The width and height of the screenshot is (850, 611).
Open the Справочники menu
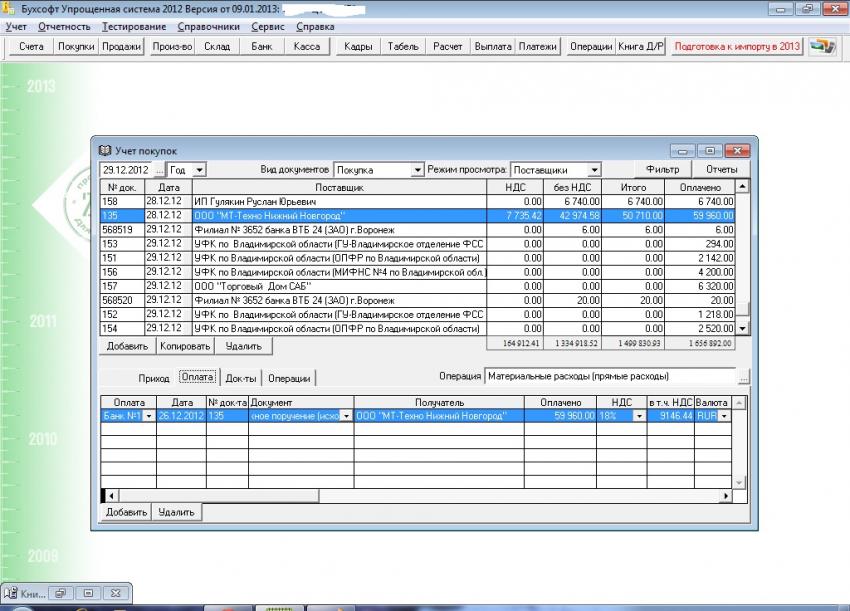coord(208,26)
